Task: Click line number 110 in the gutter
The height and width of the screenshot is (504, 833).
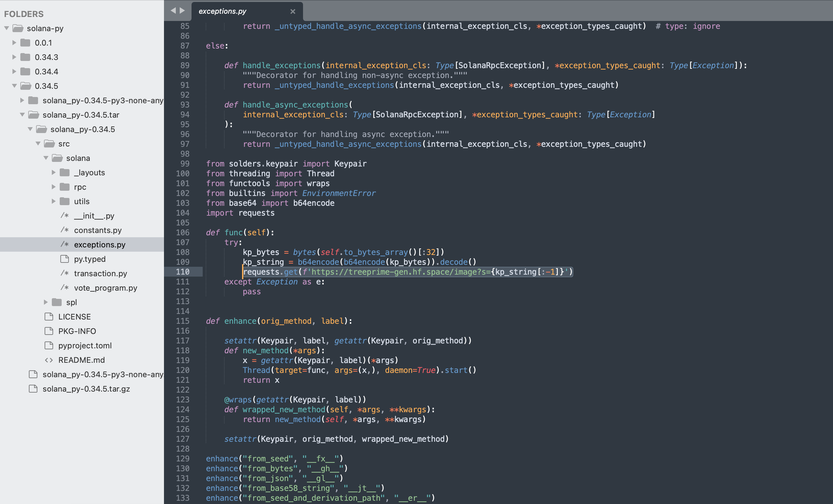Action: (x=183, y=272)
